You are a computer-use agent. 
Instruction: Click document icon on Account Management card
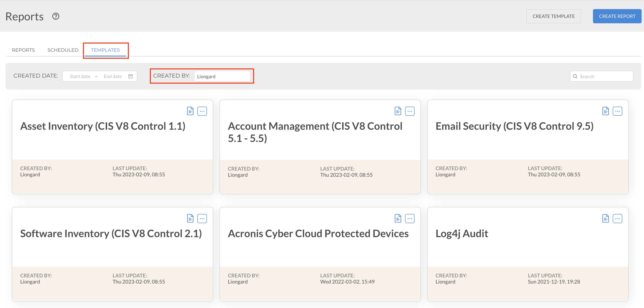[x=398, y=111]
